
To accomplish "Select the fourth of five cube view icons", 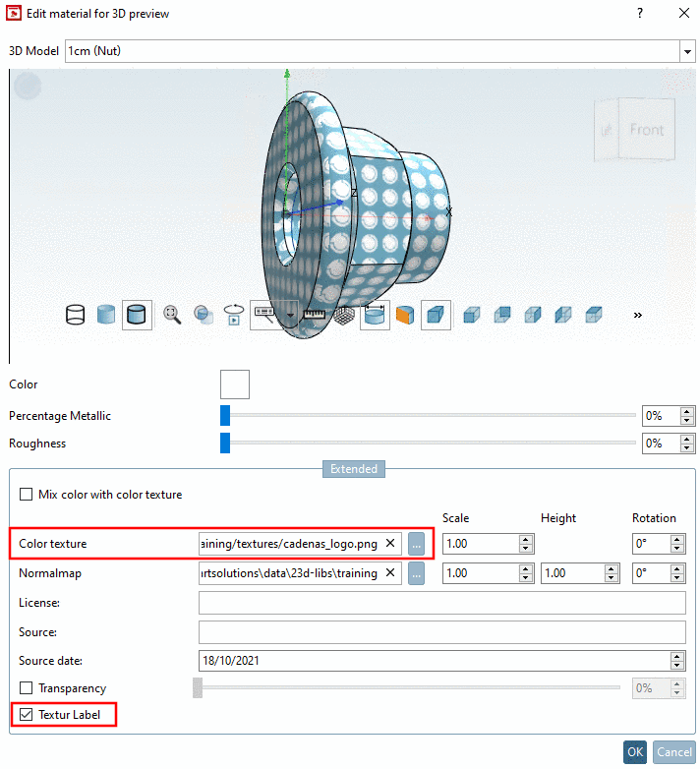I will [x=563, y=315].
